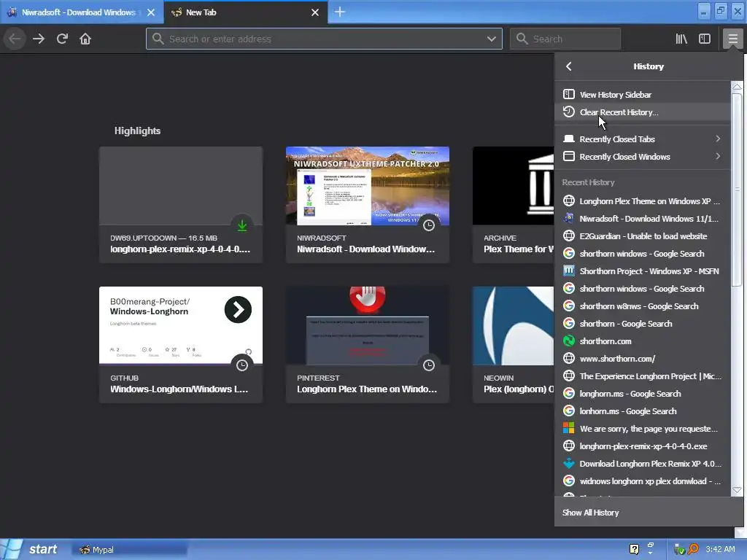
Task: Click the magnifier icon in Search box
Action: click(522, 39)
